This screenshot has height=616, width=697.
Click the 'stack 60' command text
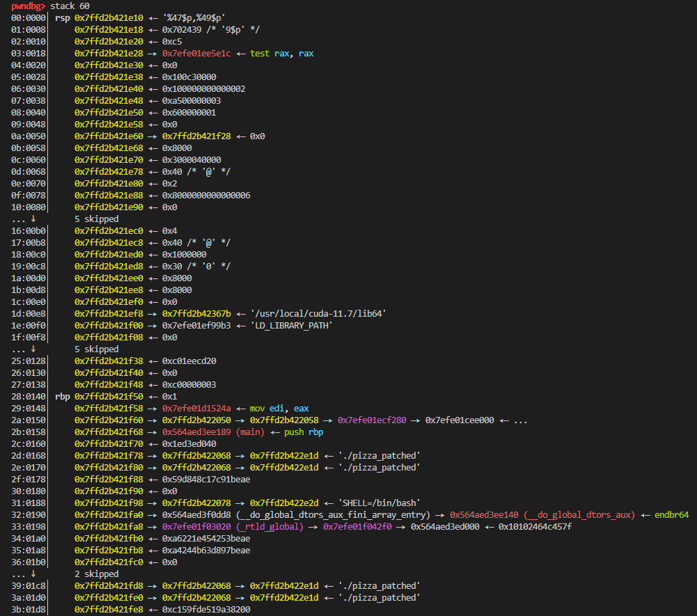coord(70,6)
